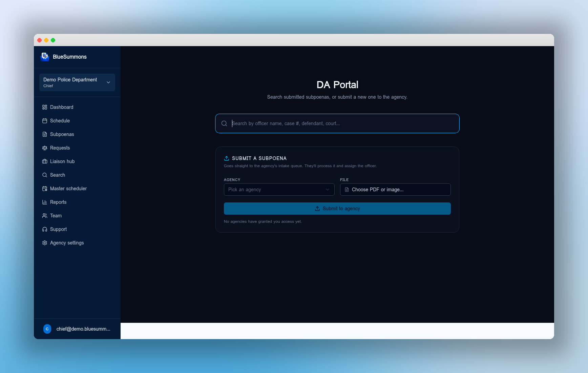Image resolution: width=588 pixels, height=373 pixels.
Task: Open the chief@demo.bluesumm... account menu
Action: click(77, 329)
